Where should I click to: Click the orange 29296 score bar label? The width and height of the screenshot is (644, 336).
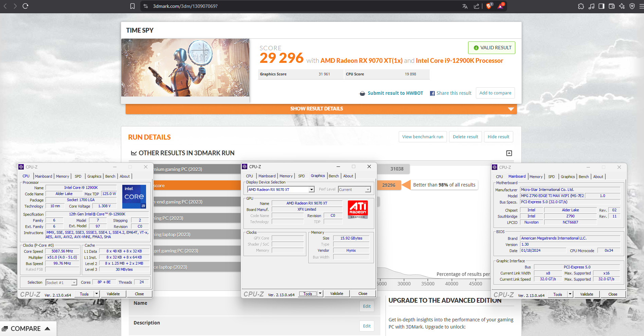[x=389, y=185]
